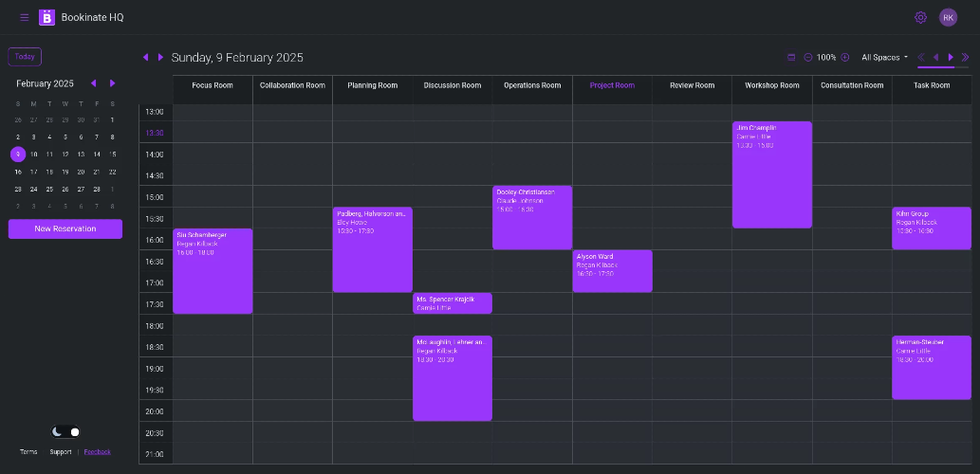The width and height of the screenshot is (980, 474).
Task: Click the 100% zoom level text
Action: click(x=826, y=58)
